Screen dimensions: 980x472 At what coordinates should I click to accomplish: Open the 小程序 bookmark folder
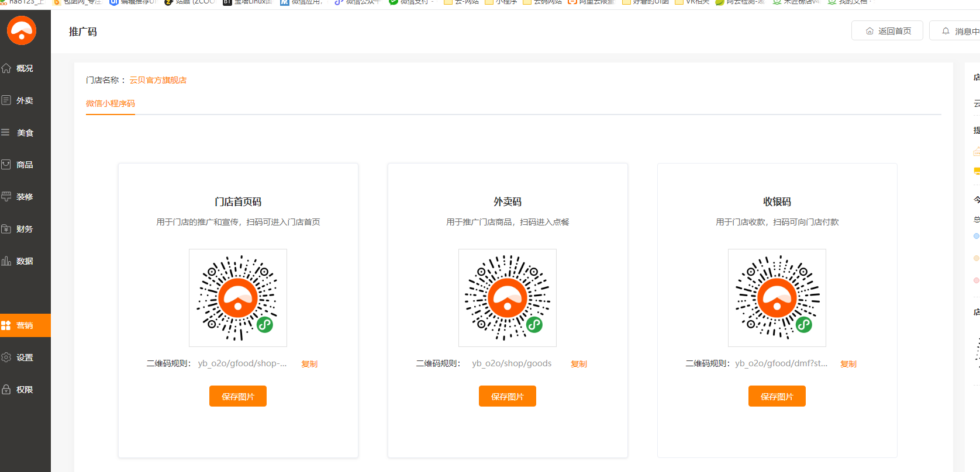(501, 2)
